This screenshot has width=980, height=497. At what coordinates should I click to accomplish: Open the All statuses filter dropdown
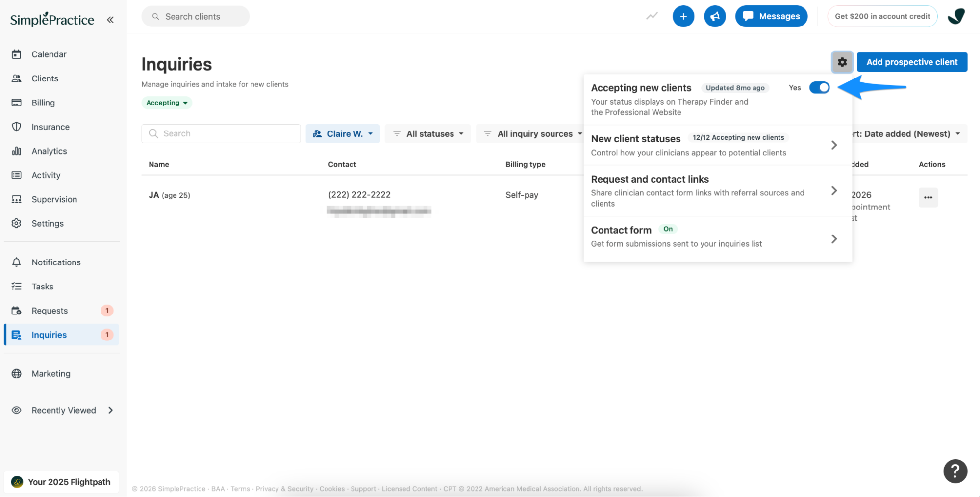[x=428, y=133]
